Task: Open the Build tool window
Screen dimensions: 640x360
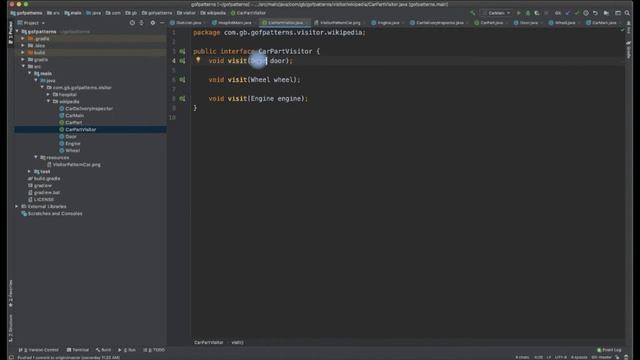Action: [x=103, y=350]
